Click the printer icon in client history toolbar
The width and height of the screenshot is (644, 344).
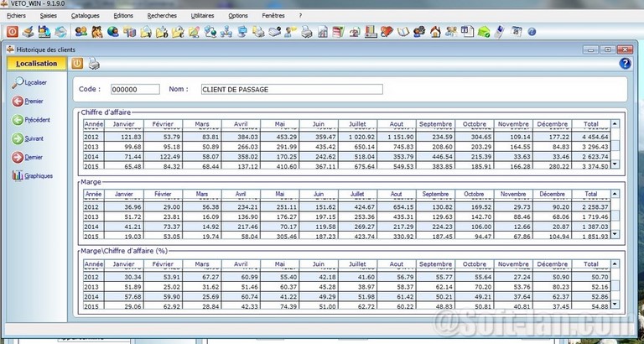pos(95,64)
